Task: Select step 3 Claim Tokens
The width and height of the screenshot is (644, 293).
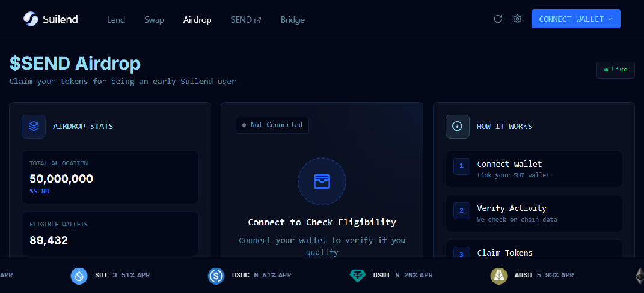Action: click(534, 249)
